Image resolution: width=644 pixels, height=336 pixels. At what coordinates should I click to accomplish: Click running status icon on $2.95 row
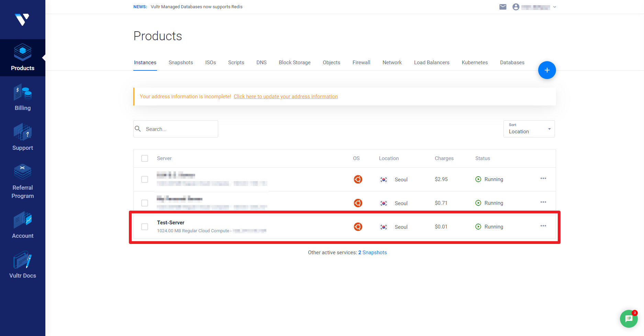coord(478,179)
